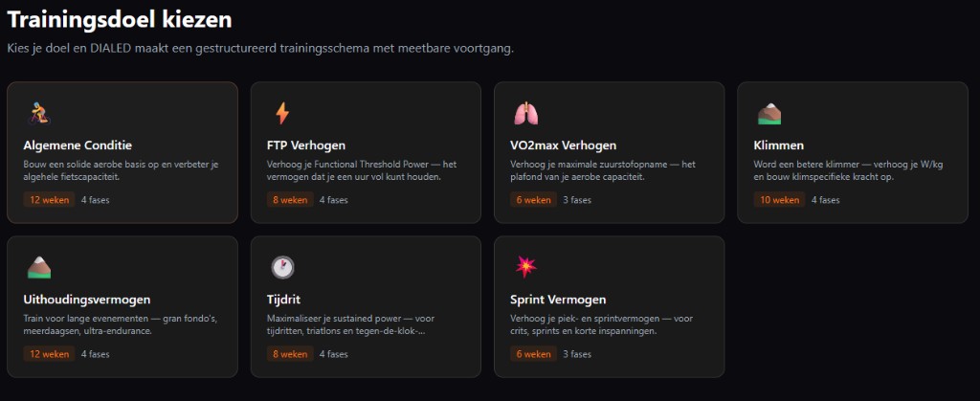
Task: Choose the Uithoudingsvermogen goal heading
Action: (x=86, y=300)
